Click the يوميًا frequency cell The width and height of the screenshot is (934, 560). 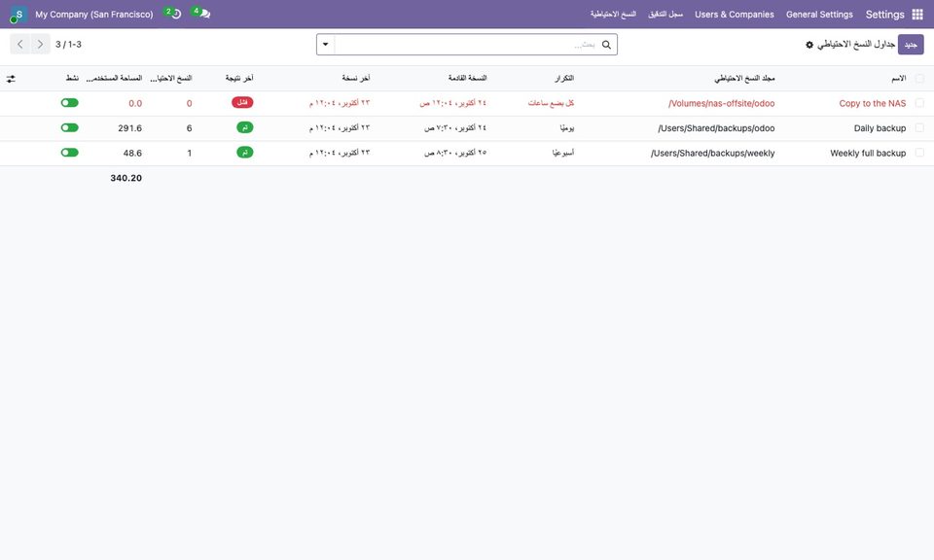[x=566, y=128]
